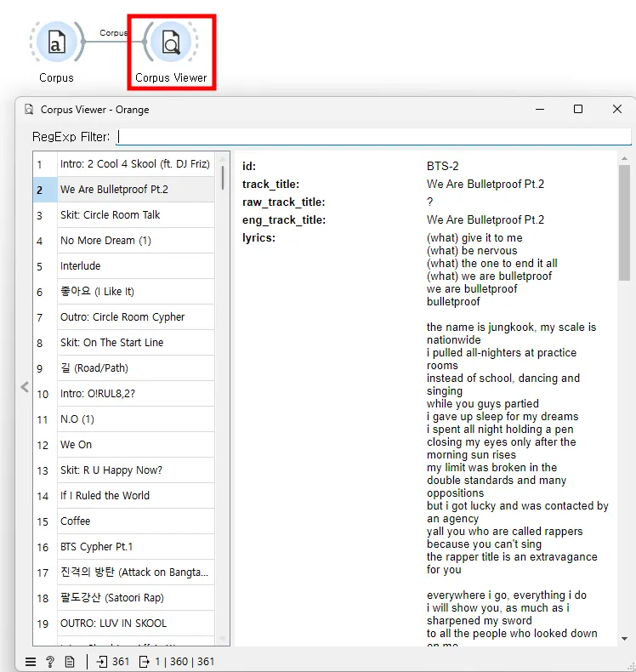Click the 'eng_track_title:' field label
Viewport: 636px width, 672px height.
[284, 219]
